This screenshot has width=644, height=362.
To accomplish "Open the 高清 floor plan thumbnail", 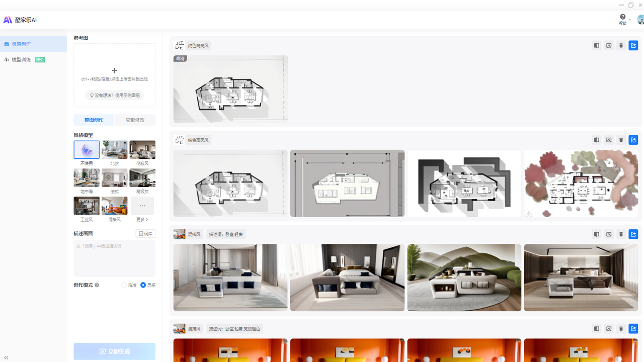I will pyautogui.click(x=231, y=89).
